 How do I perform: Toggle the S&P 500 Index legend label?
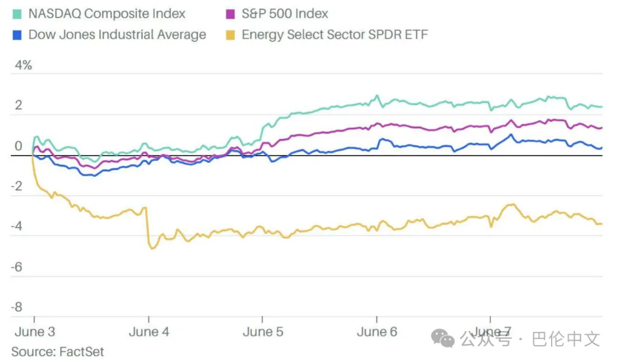click(285, 14)
